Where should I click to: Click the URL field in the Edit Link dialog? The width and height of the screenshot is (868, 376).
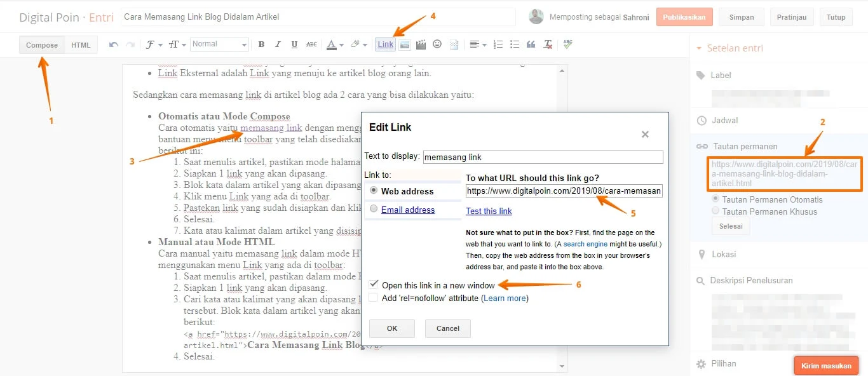point(563,191)
